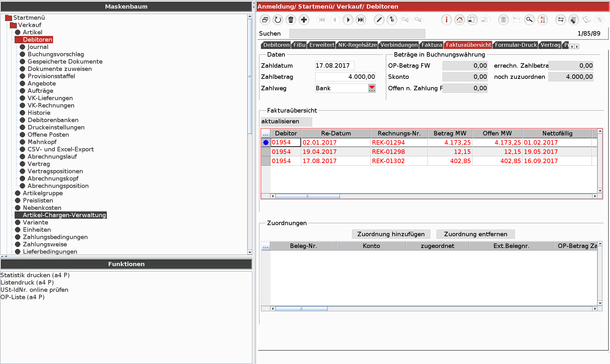Open the Vertrag tab
The height and width of the screenshot is (364, 610).
point(550,45)
